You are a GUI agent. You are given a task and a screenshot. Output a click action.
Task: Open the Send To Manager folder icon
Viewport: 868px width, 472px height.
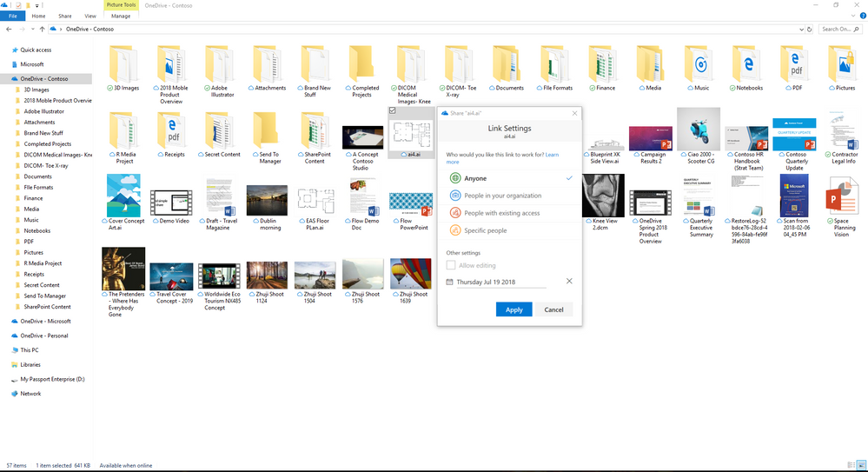click(268, 130)
